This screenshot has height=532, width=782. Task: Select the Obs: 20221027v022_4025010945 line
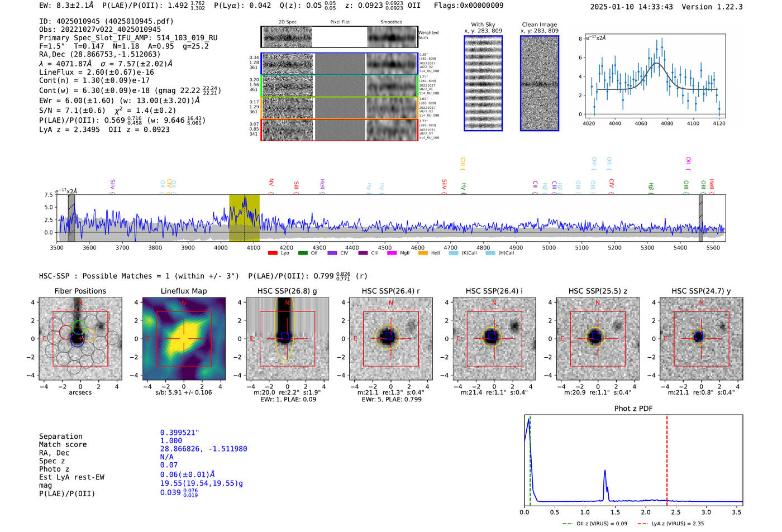pyautogui.click(x=100, y=30)
